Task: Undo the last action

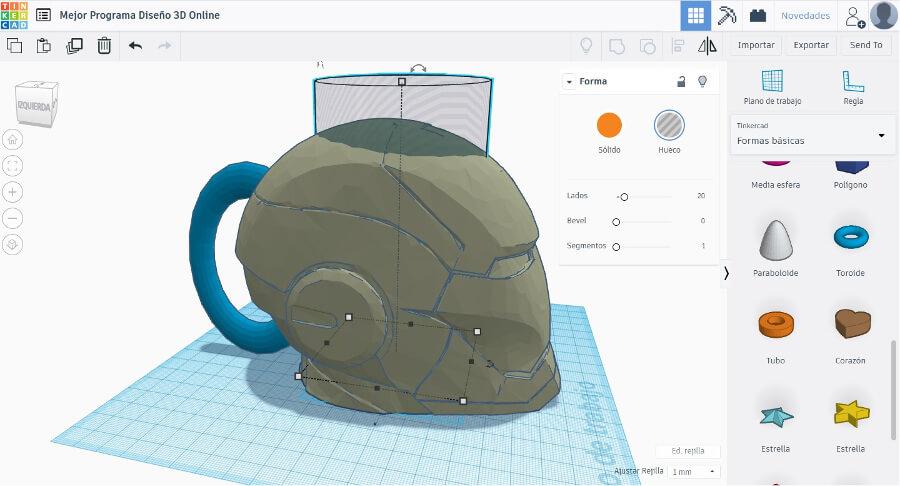Action: point(135,45)
